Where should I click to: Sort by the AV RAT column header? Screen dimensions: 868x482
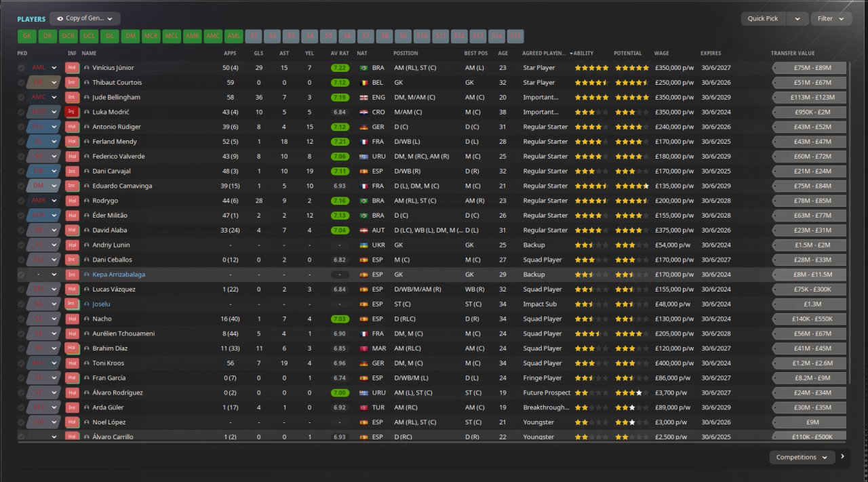tap(340, 53)
